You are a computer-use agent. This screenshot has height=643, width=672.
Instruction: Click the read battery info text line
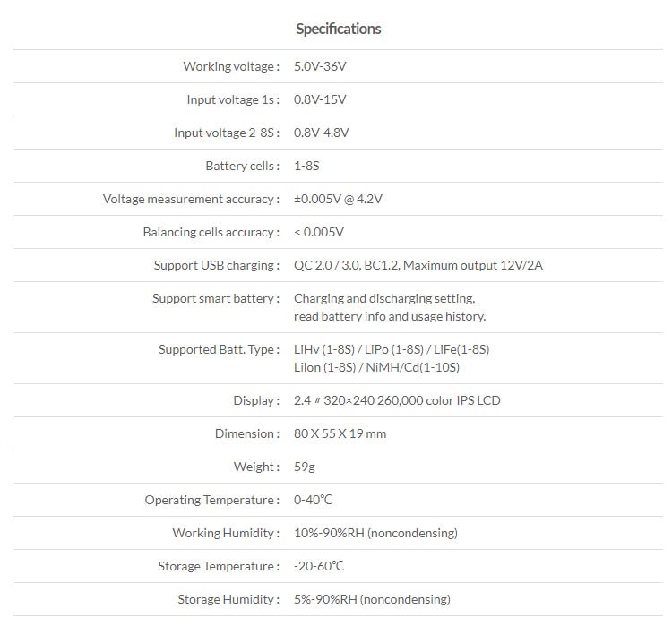(389, 316)
